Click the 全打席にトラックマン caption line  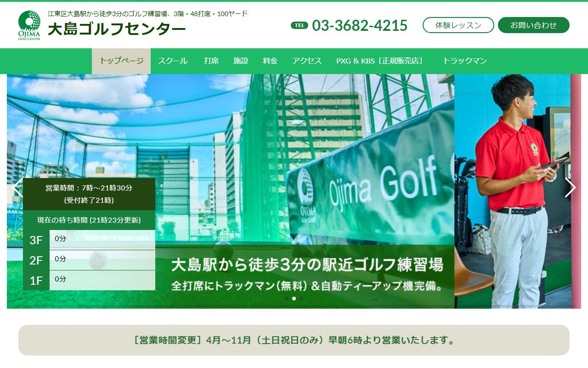[307, 286]
